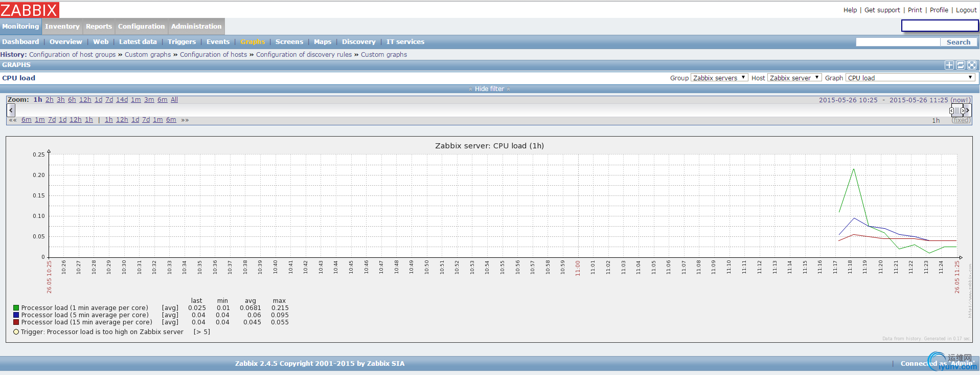Click right arrow at end of time scrollbar
980x375 pixels.
tap(968, 110)
